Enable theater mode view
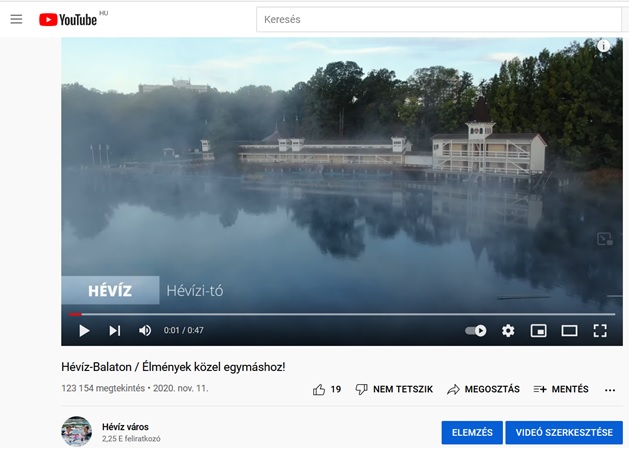 pos(569,331)
